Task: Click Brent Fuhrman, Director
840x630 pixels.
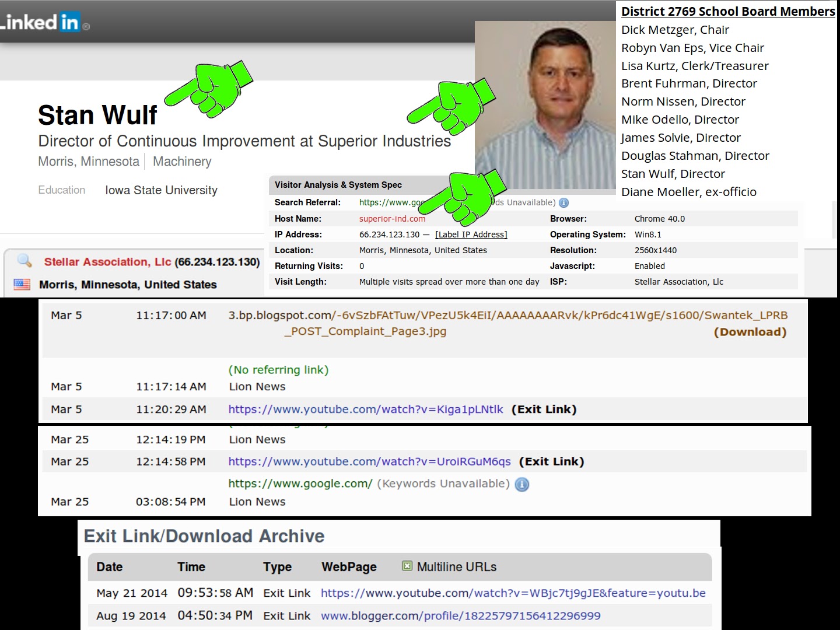Action: tap(689, 83)
